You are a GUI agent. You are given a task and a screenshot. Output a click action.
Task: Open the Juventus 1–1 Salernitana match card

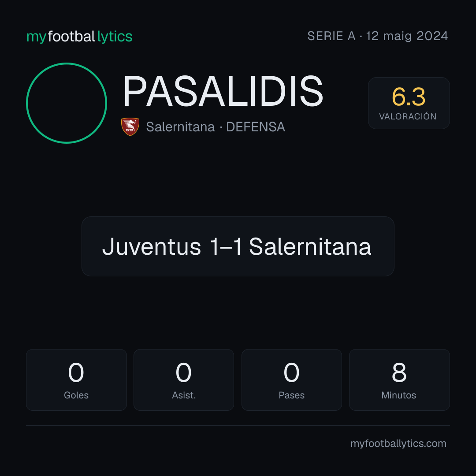[x=238, y=246]
